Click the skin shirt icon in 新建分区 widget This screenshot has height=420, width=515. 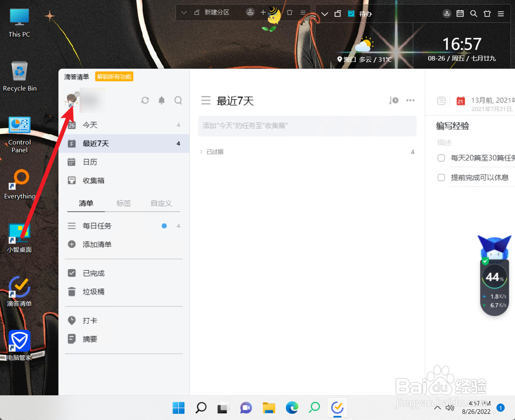[290, 12]
